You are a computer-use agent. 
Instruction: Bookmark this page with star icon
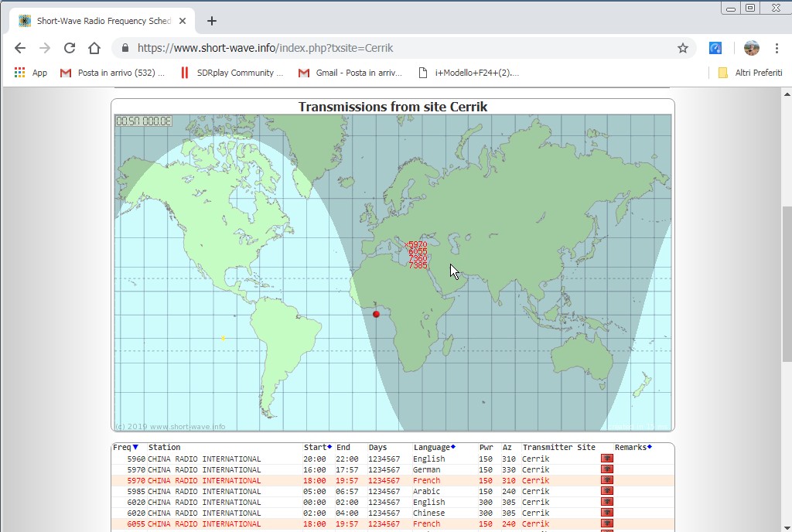pyautogui.click(x=683, y=48)
